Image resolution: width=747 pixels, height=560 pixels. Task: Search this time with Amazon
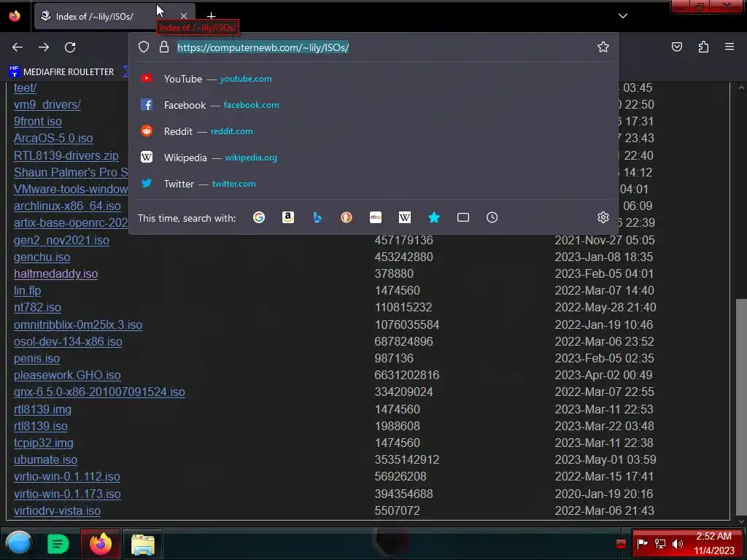(x=287, y=217)
